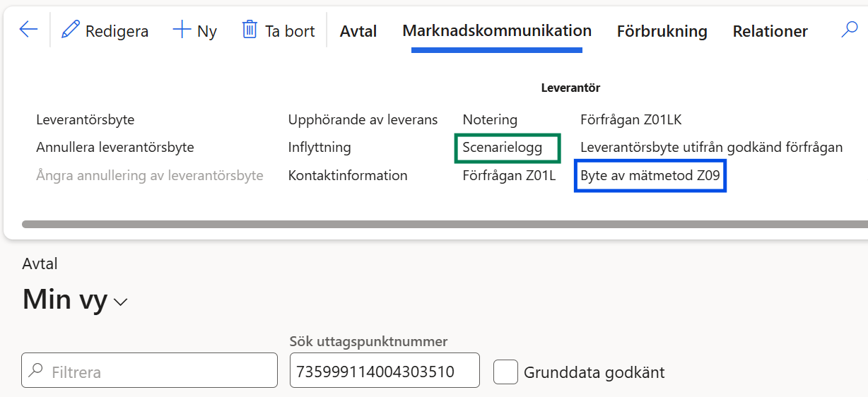Select Byte av mätmetod Z09
Image resolution: width=868 pixels, height=397 pixels.
point(650,176)
